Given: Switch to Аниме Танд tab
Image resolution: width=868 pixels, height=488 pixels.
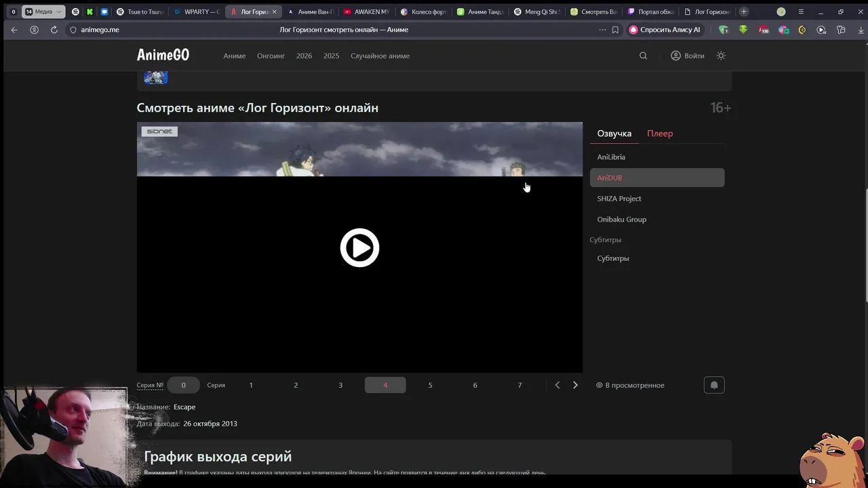Looking at the screenshot, I should click(x=480, y=12).
